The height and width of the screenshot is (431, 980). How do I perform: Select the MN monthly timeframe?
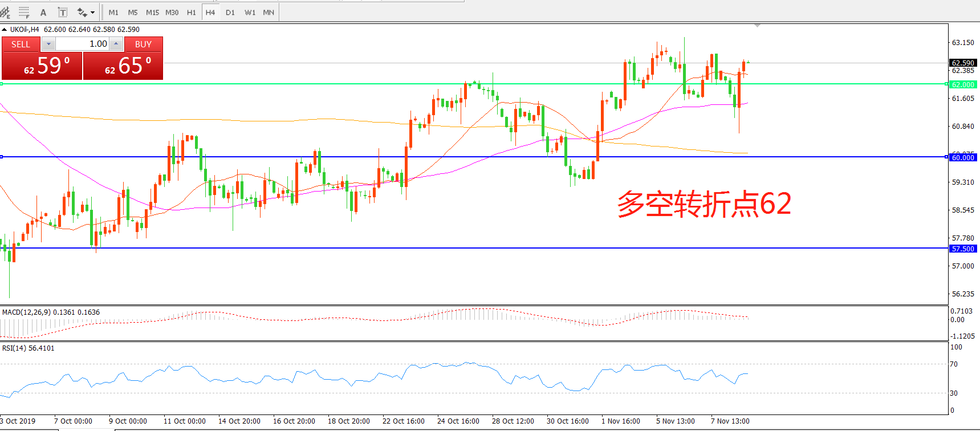269,13
